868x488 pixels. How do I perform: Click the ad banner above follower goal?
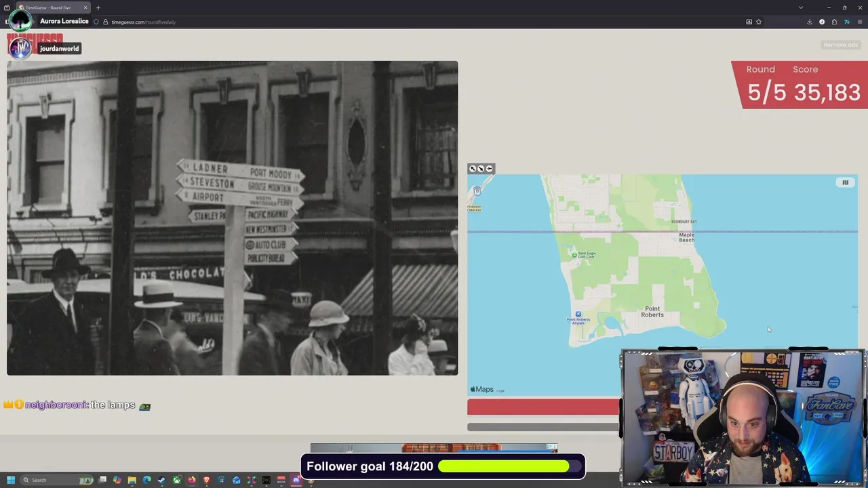(x=434, y=448)
